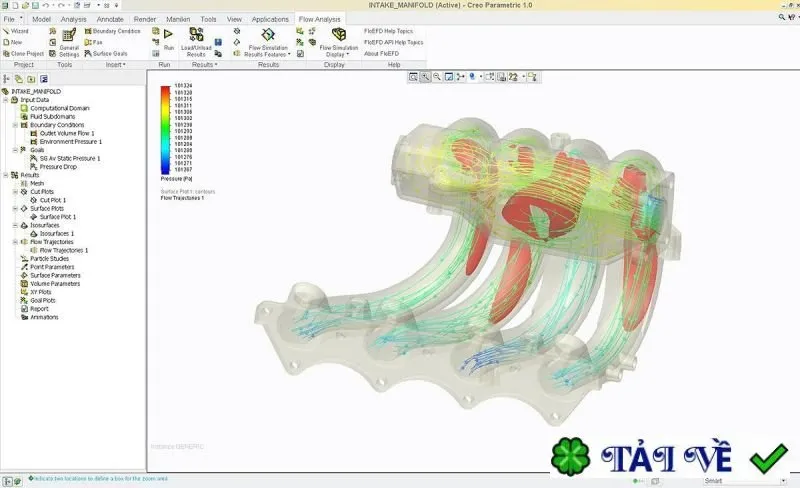Click the Repaint view icon

(449, 77)
